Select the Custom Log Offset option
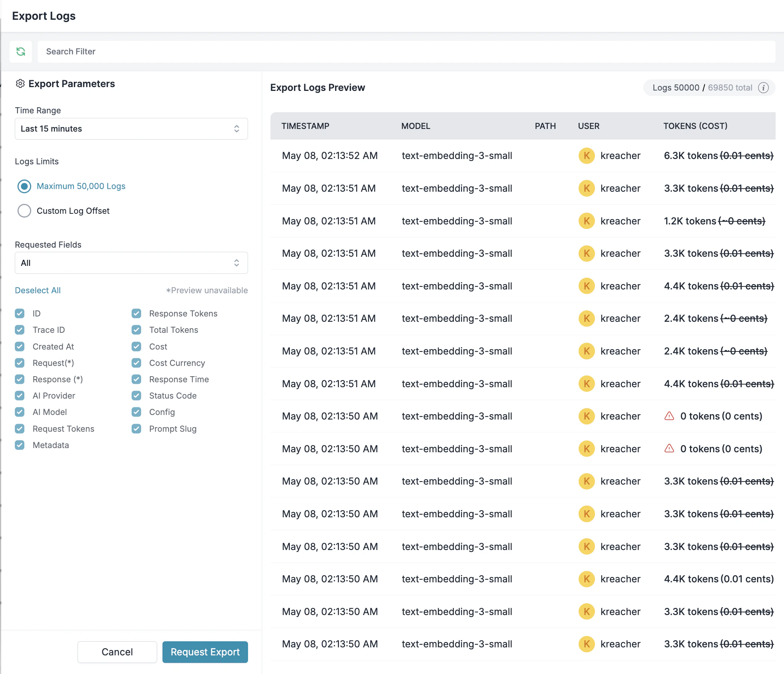The image size is (784, 674). 24,211
